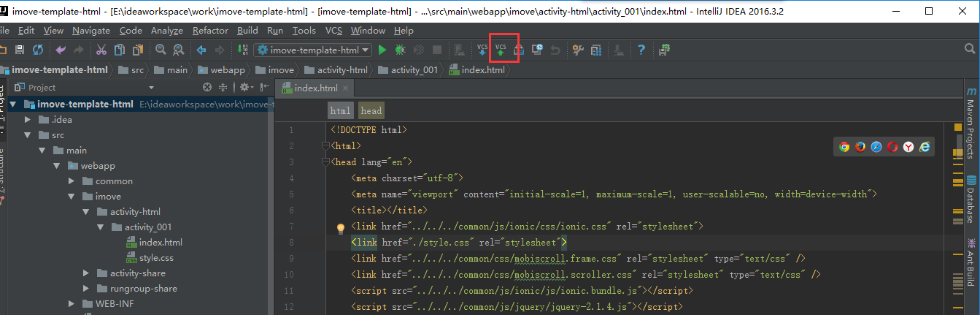Open preview in Internet Explorer icon

(x=925, y=147)
